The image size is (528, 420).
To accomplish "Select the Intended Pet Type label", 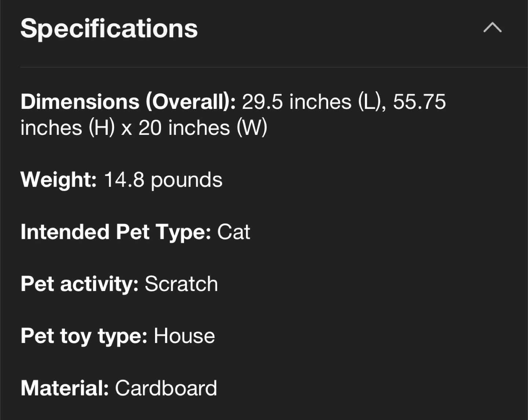I will point(115,232).
